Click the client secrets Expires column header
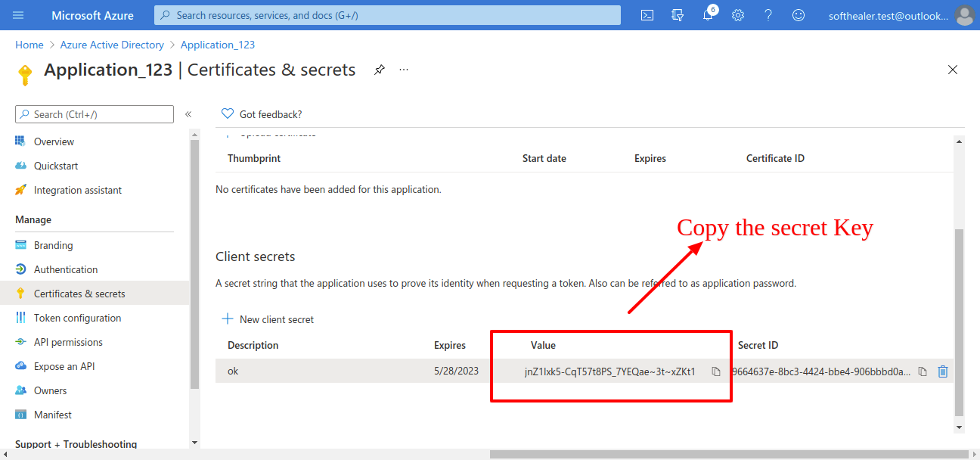The width and height of the screenshot is (980, 460). click(450, 345)
